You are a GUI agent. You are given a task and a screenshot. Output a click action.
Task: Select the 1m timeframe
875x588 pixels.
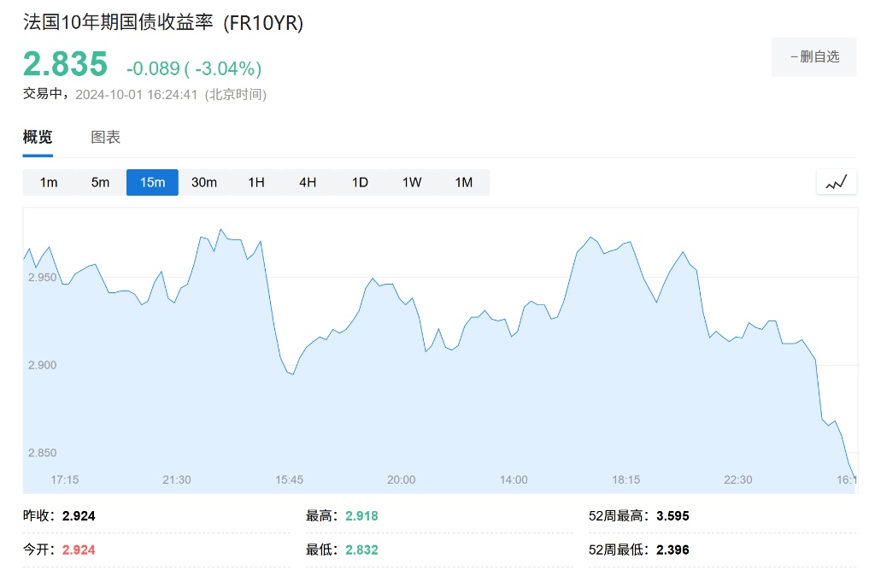pyautogui.click(x=49, y=182)
